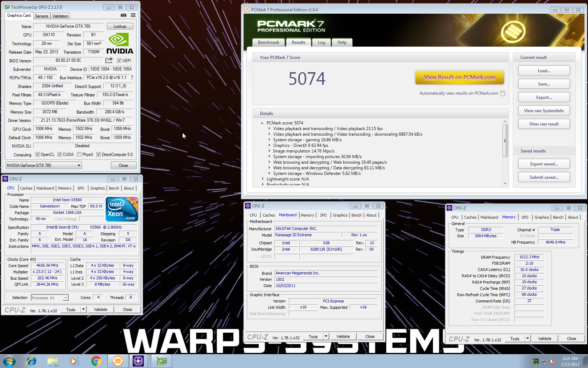Open Windows Media Player taskbar icon

pos(74,361)
